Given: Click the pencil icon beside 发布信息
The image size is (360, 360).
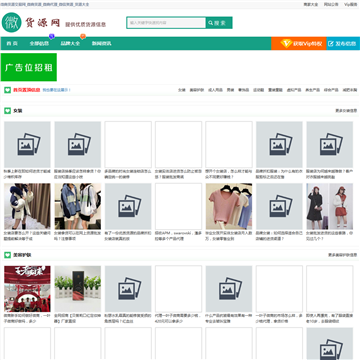Looking at the screenshot, I should click(331, 44).
